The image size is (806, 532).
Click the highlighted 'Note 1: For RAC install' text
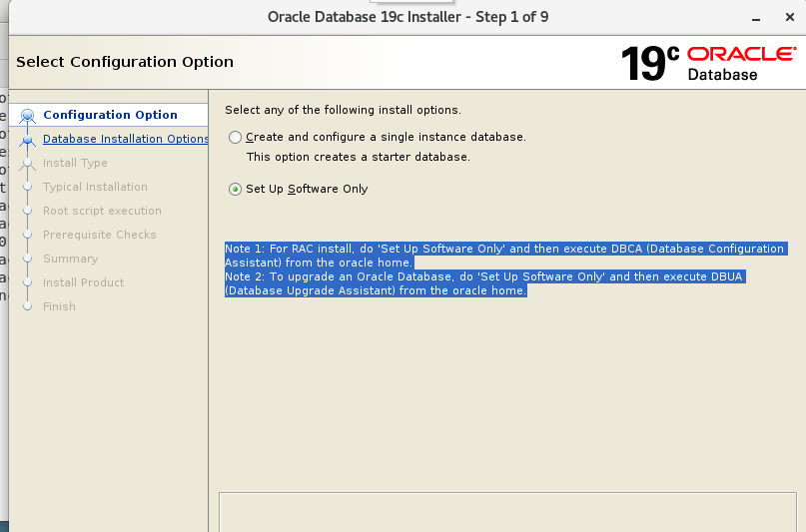click(505, 256)
